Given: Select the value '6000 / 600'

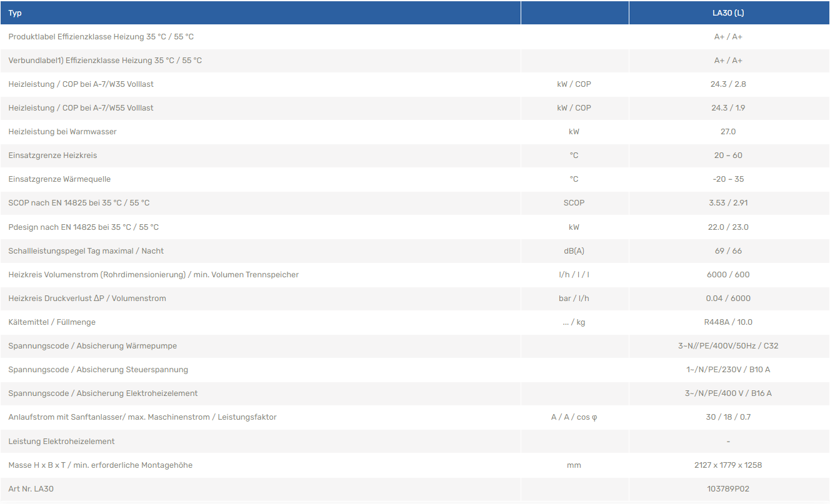Looking at the screenshot, I should (x=728, y=275).
